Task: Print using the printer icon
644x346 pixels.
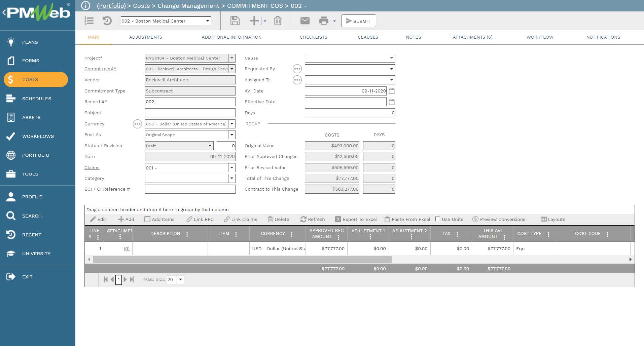Action: (x=324, y=21)
